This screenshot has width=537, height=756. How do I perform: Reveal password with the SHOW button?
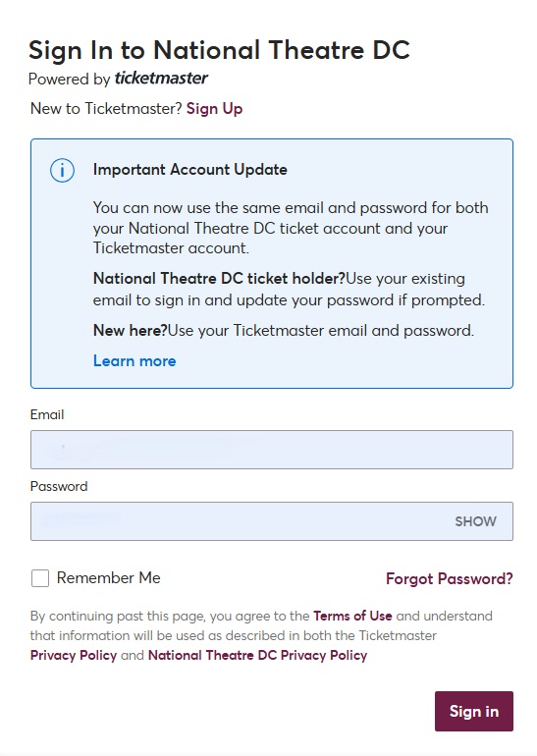tap(475, 521)
